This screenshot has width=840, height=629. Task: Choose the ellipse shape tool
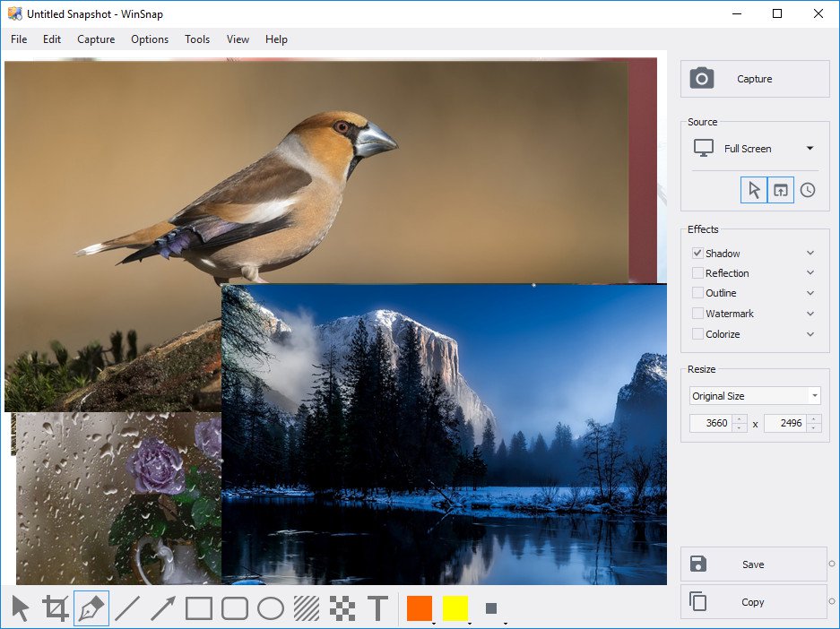[x=270, y=607]
